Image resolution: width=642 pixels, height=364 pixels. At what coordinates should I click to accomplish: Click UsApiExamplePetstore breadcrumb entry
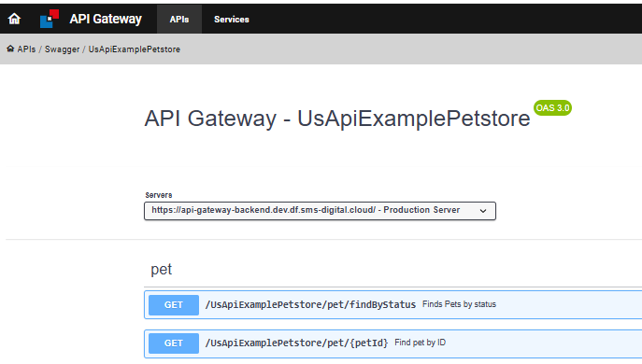point(135,49)
